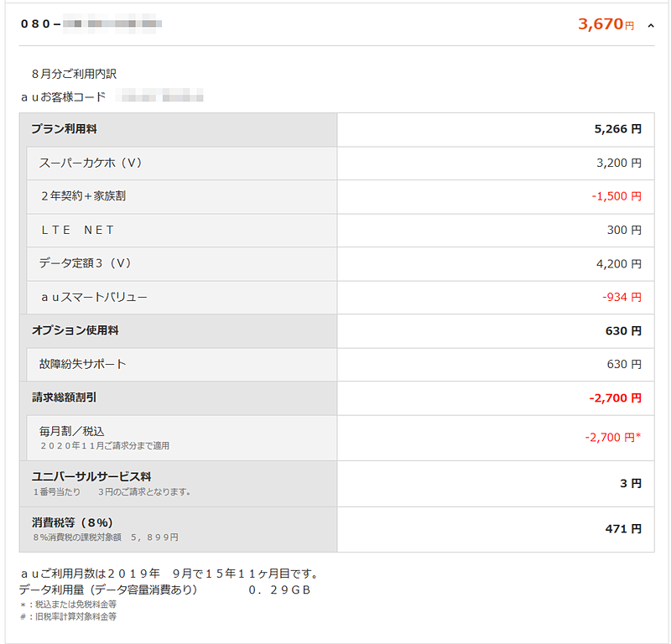Click the 故障紛失サポート item
The height and width of the screenshot is (644, 671).
coord(82,364)
